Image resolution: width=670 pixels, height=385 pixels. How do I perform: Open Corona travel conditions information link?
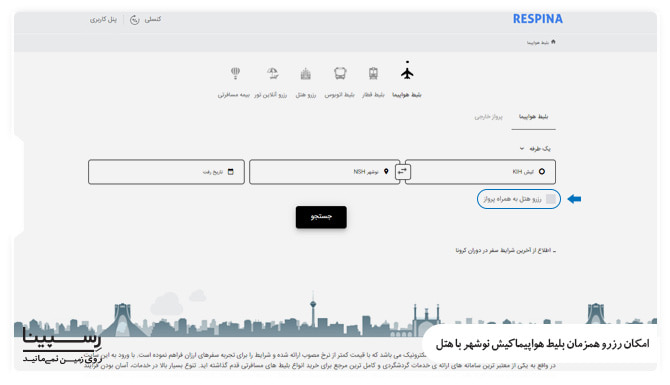pos(506,250)
